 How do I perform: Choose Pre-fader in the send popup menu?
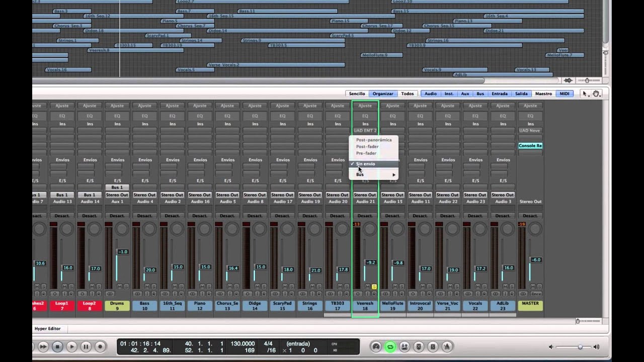pos(374,153)
